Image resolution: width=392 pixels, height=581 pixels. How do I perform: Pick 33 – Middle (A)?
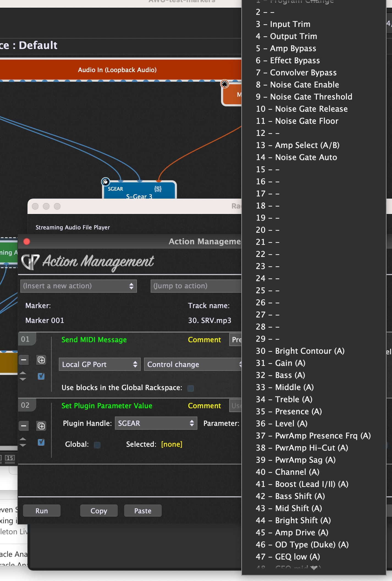314,387
